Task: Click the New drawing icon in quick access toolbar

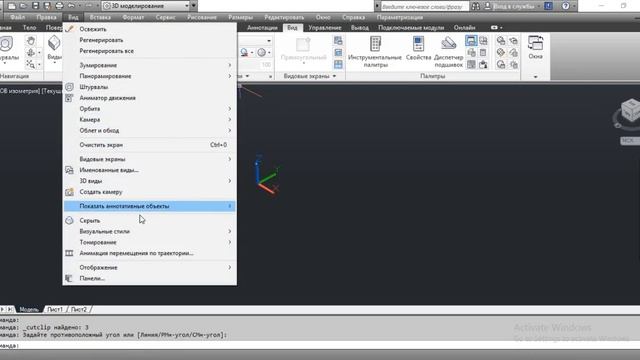Action: pos(12,6)
